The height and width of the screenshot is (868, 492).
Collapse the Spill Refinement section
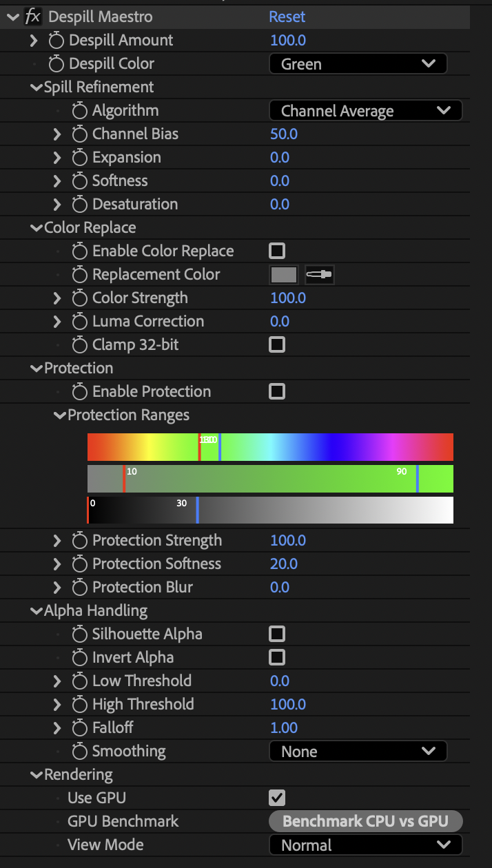(x=36, y=87)
